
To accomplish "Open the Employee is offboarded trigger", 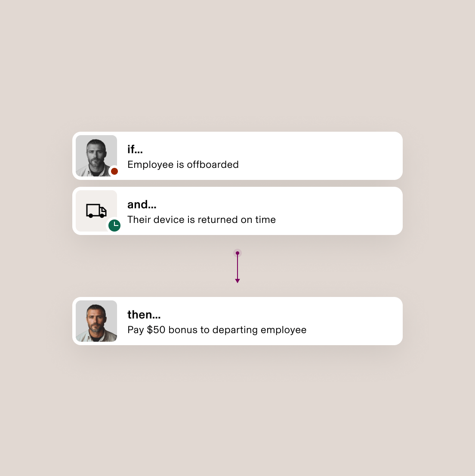I will click(183, 164).
